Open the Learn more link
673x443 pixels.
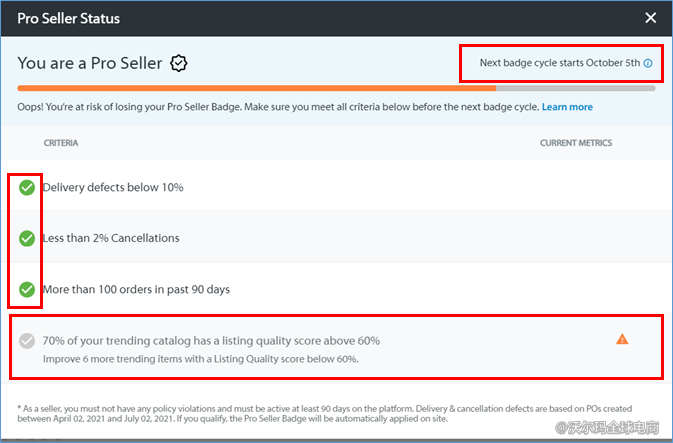pyautogui.click(x=567, y=107)
